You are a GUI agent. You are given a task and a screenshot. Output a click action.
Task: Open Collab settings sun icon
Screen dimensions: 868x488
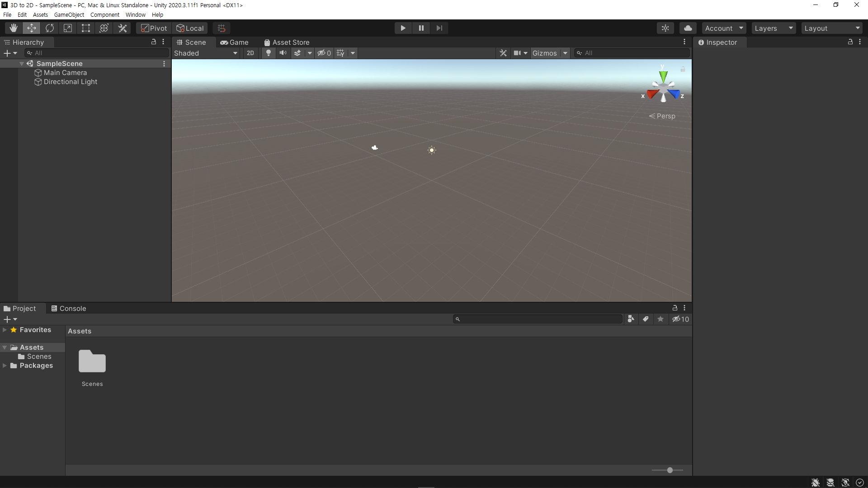[x=665, y=28]
